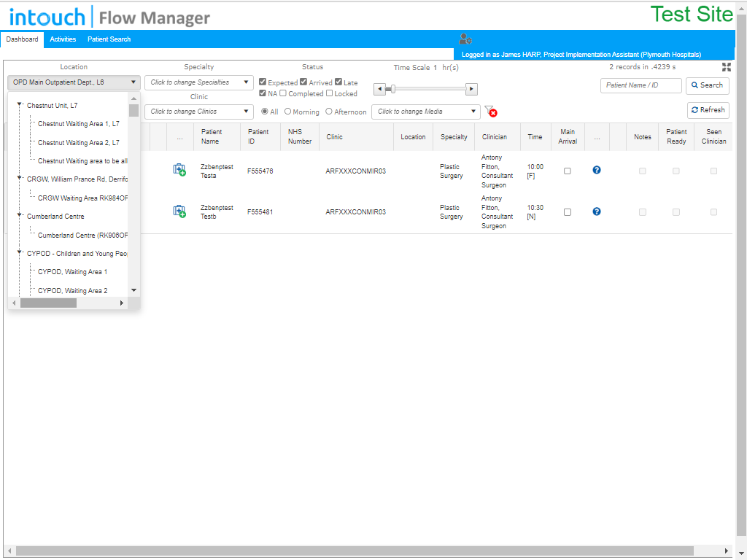Open the Specialties dropdown

click(199, 82)
